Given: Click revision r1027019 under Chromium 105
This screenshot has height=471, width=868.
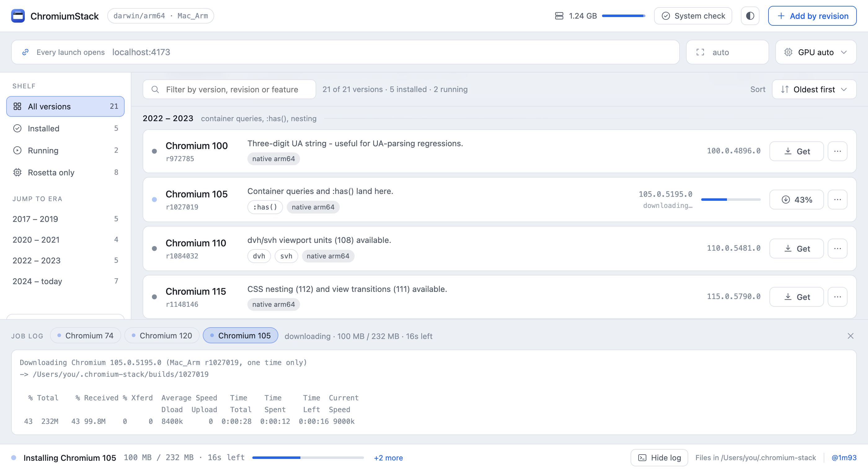Looking at the screenshot, I should click(182, 207).
